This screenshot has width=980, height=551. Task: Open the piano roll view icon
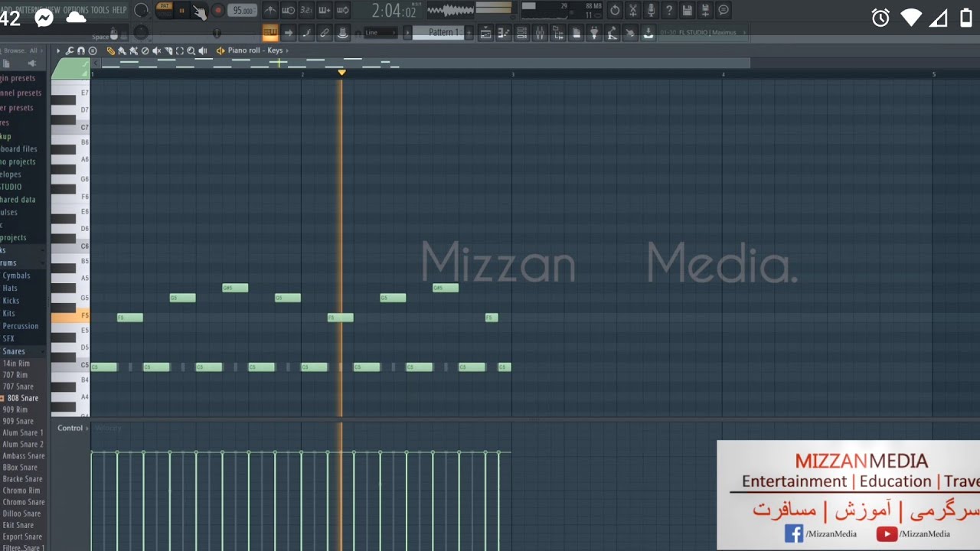coord(504,32)
